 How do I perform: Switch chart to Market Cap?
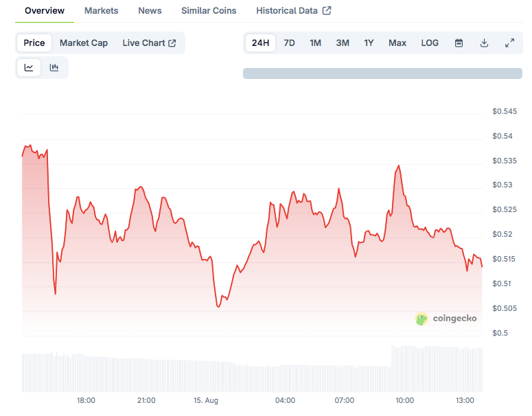click(84, 43)
